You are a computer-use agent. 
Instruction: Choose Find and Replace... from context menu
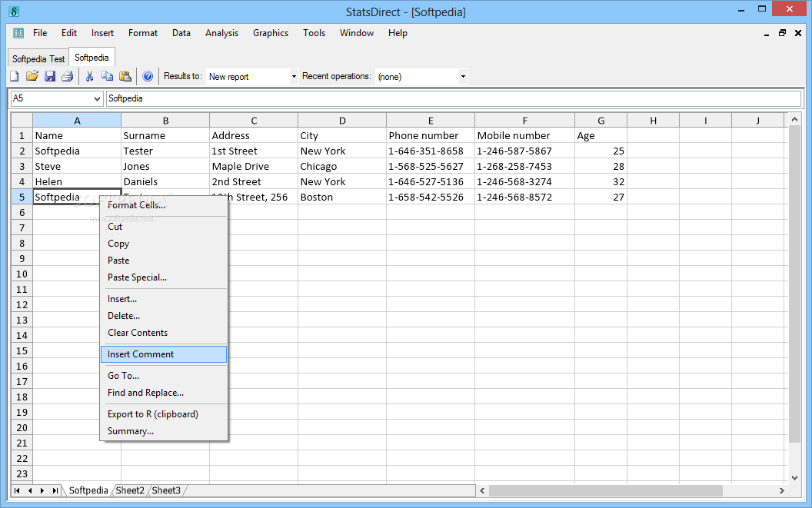click(163, 393)
